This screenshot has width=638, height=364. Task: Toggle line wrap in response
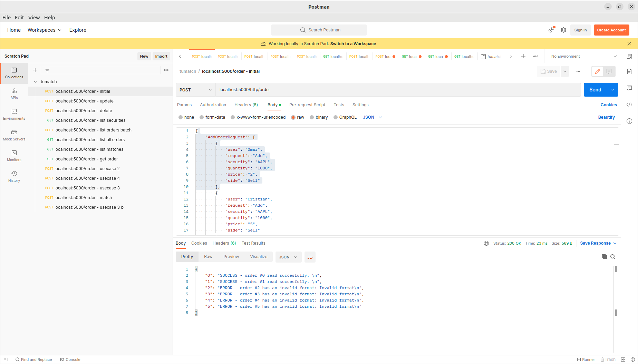pos(310,257)
